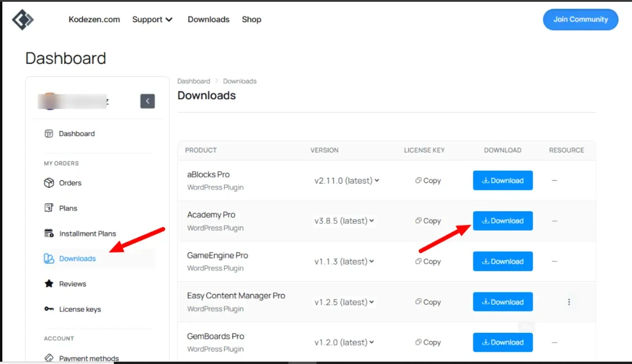Click the DOWNLOAD column header

(x=503, y=150)
